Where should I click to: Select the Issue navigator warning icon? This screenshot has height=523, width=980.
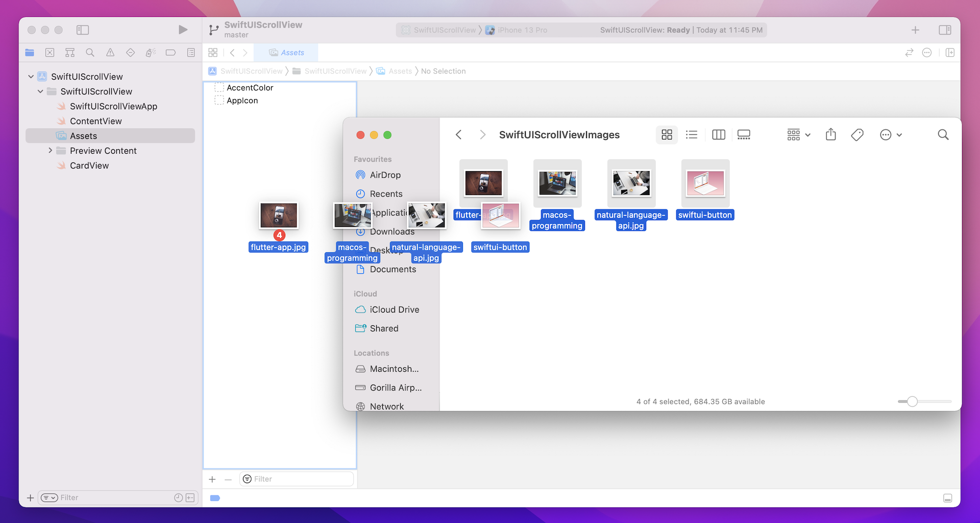110,53
